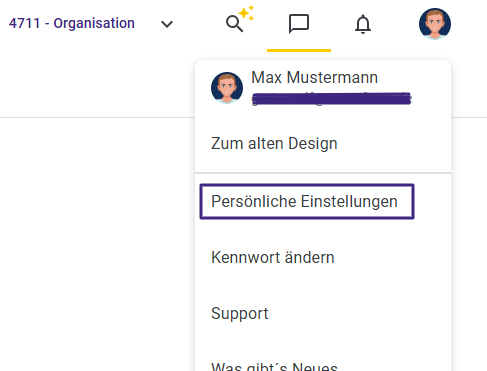Open the '4711 - Organisation' selector

click(91, 24)
